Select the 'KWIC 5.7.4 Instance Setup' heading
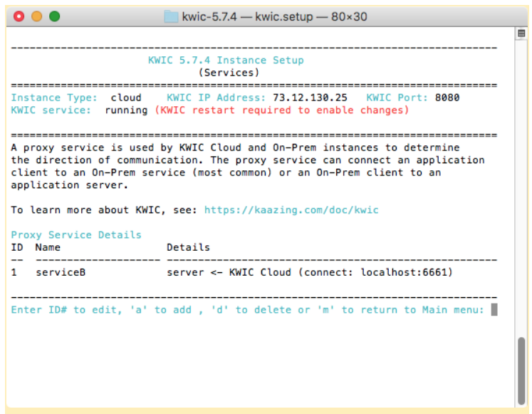The image size is (532, 414). 226,60
